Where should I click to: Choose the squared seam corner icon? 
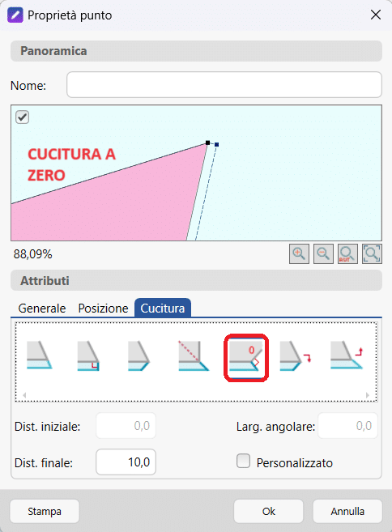coord(88,355)
